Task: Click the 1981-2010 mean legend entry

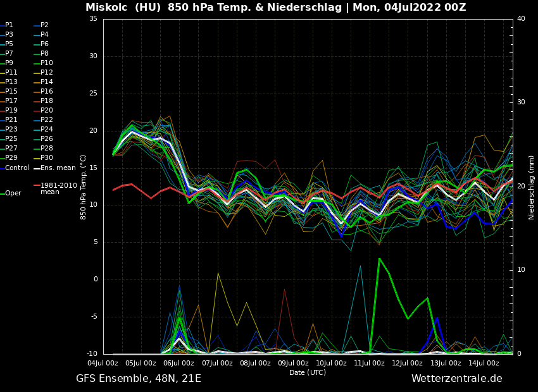Action: [58, 188]
